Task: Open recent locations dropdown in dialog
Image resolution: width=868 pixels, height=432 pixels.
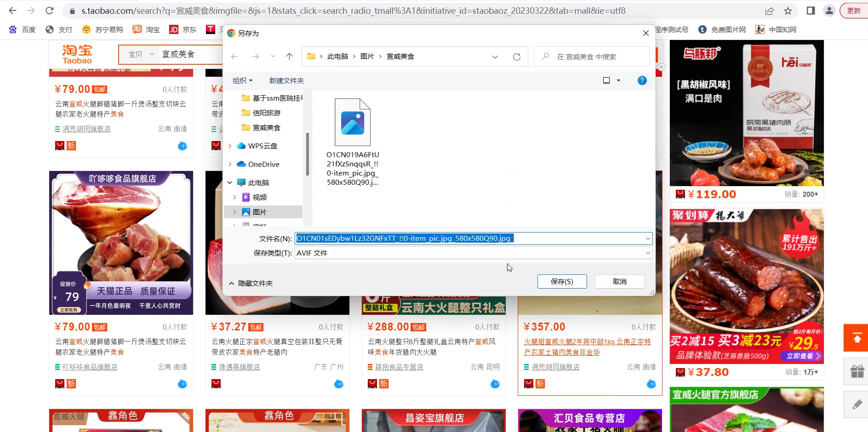Action: pyautogui.click(x=273, y=57)
